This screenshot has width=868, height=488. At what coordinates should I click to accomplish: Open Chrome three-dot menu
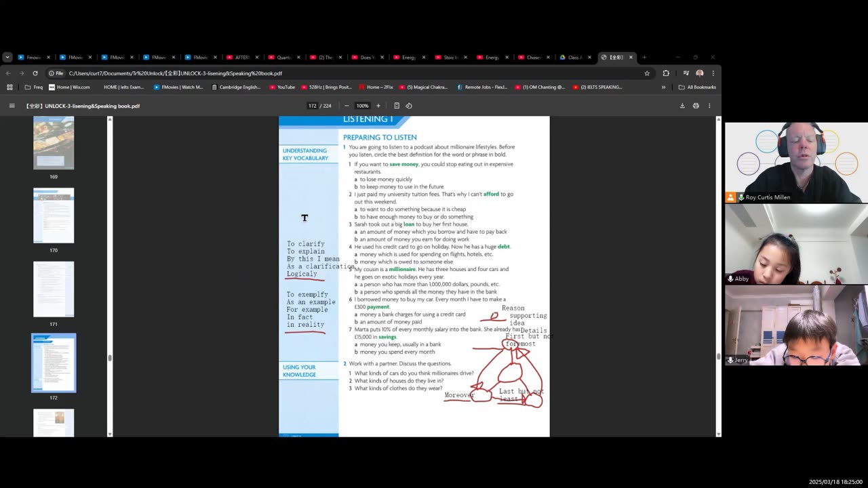coord(713,73)
